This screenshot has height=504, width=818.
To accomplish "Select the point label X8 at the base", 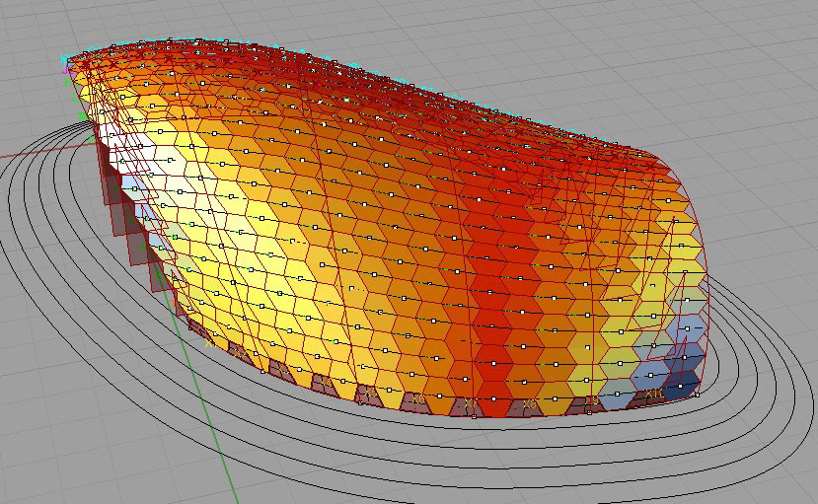I will [530, 403].
